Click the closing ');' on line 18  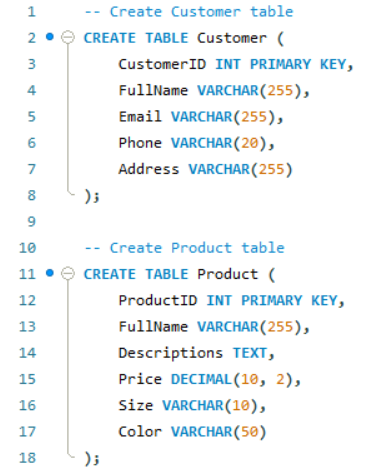click(92, 458)
